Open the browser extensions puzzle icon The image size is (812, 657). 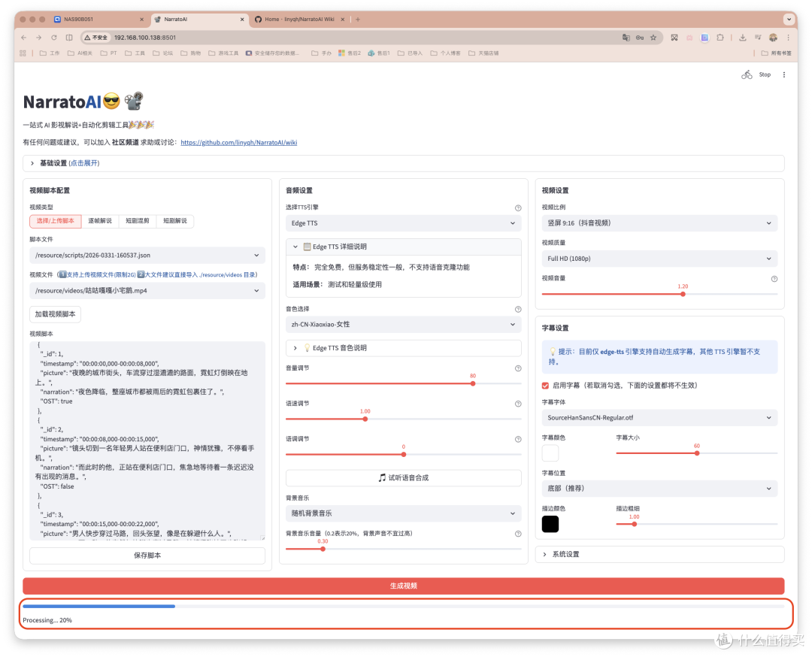[x=720, y=38]
